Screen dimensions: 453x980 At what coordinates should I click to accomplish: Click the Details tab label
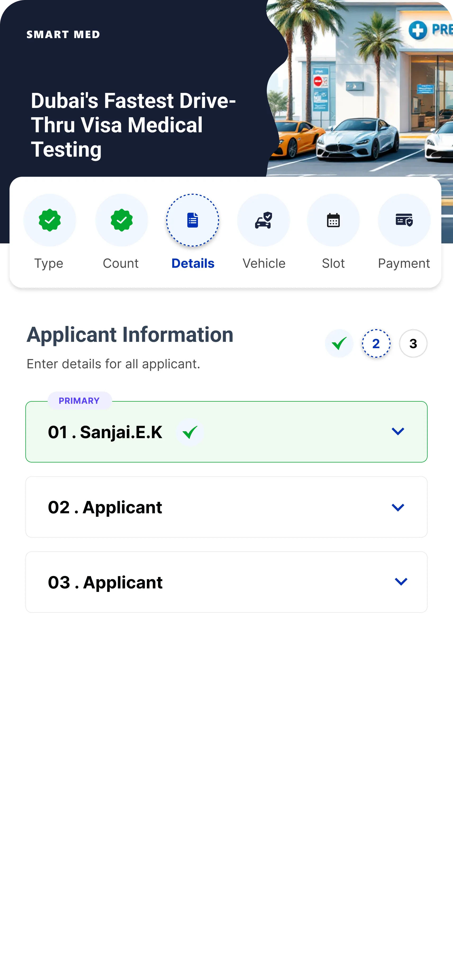(x=193, y=263)
